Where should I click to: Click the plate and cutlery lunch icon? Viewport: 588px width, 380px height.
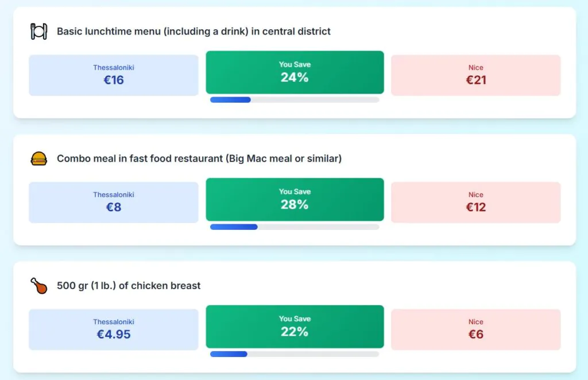[x=38, y=31]
